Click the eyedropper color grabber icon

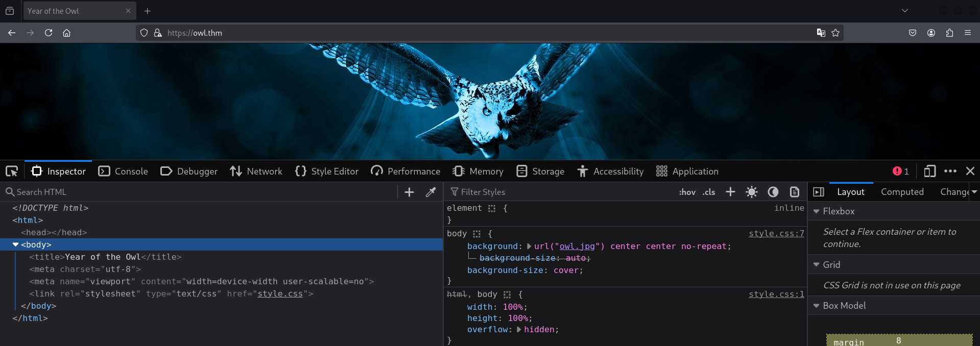coord(431,192)
